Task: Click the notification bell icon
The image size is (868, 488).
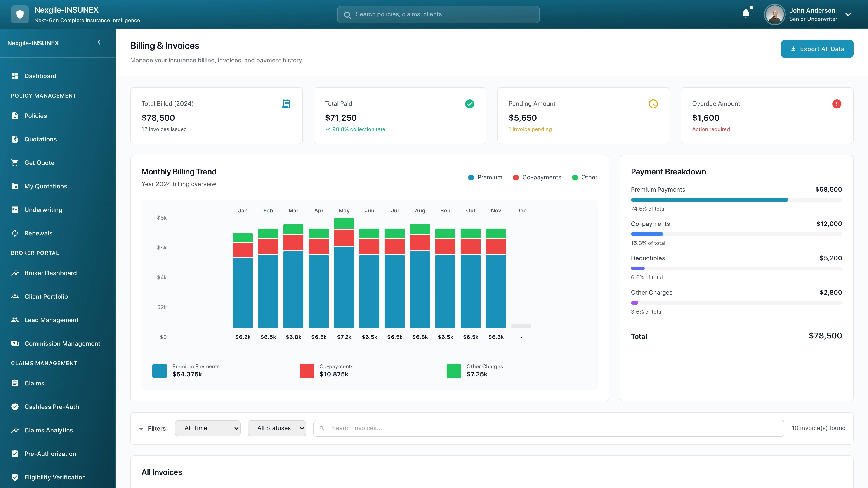Action: click(746, 13)
